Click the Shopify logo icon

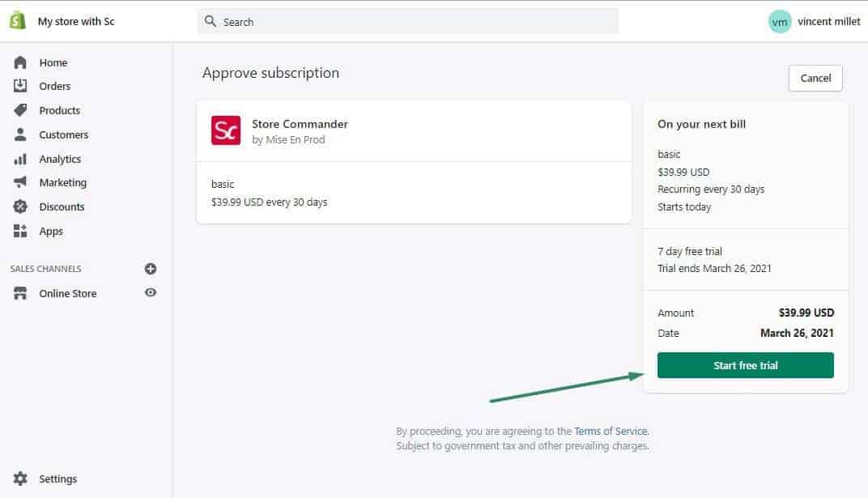point(18,21)
